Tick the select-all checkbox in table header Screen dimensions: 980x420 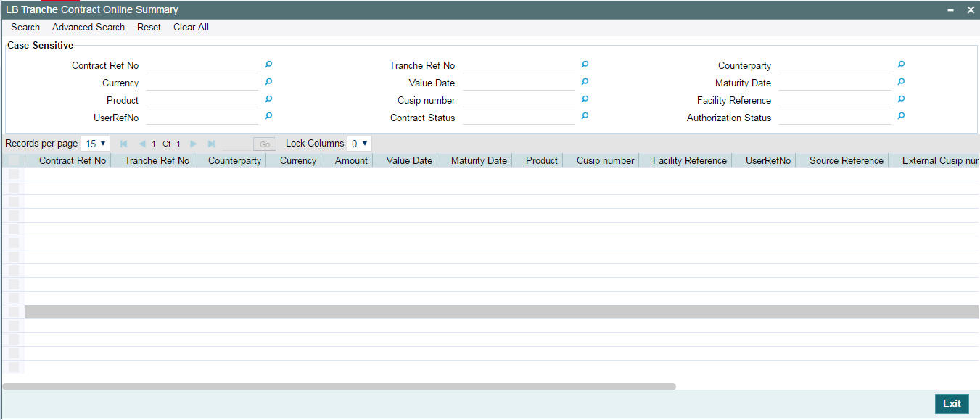click(14, 160)
